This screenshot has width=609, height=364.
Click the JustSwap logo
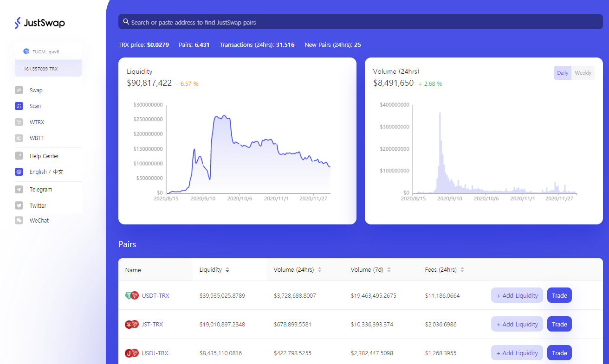tap(40, 23)
